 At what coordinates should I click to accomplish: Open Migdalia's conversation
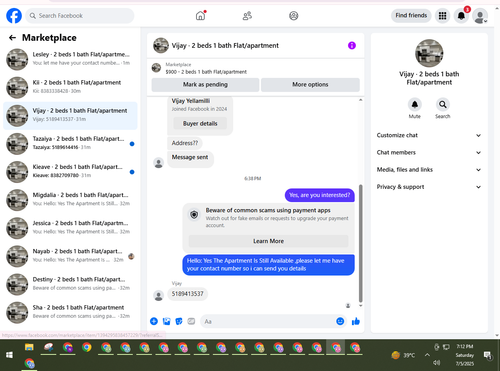(70, 200)
